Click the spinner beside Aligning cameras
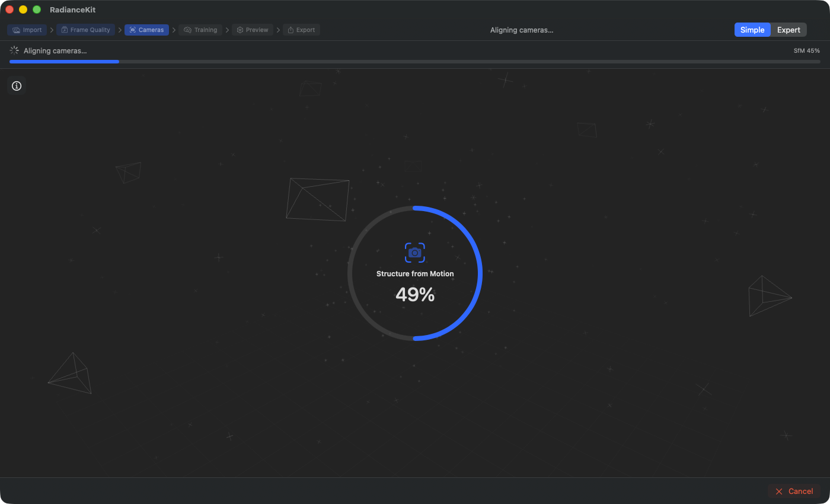Image resolution: width=830 pixels, height=504 pixels. coord(14,50)
